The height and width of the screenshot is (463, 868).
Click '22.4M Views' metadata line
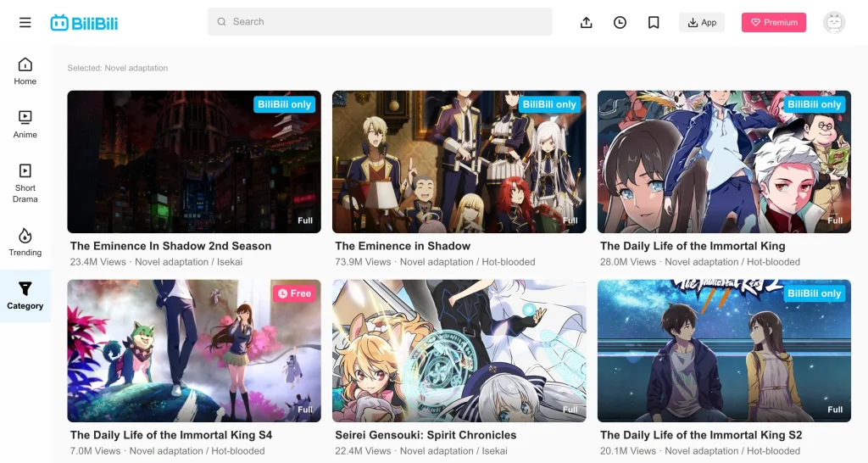pos(421,451)
